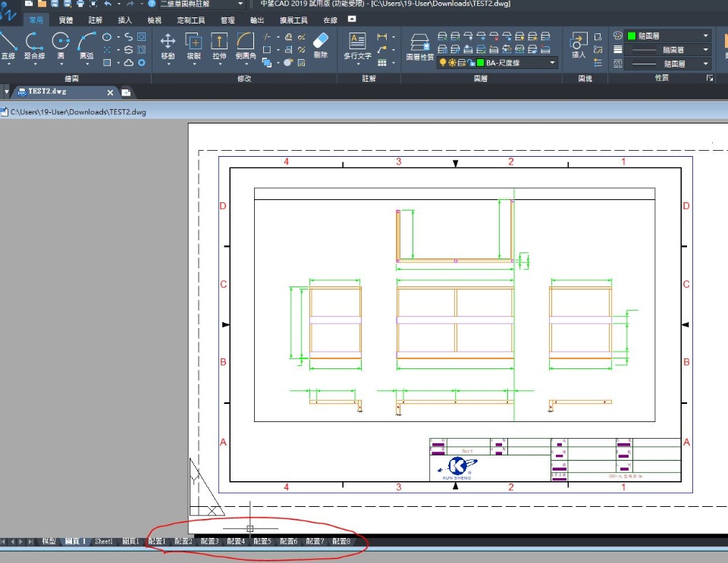This screenshot has width=728, height=563.
Task: Click the Print icon in quick access toolbar
Action: pyautogui.click(x=80, y=4)
